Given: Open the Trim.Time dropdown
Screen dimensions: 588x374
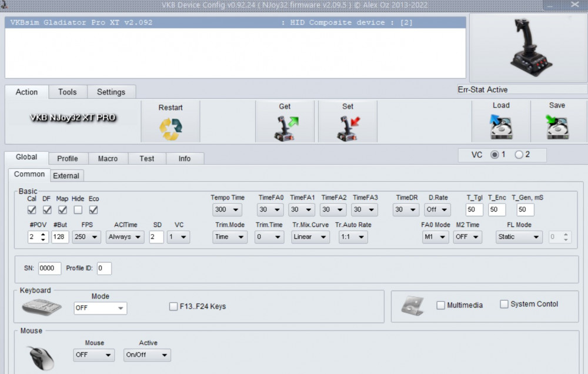Looking at the screenshot, I should tap(269, 237).
